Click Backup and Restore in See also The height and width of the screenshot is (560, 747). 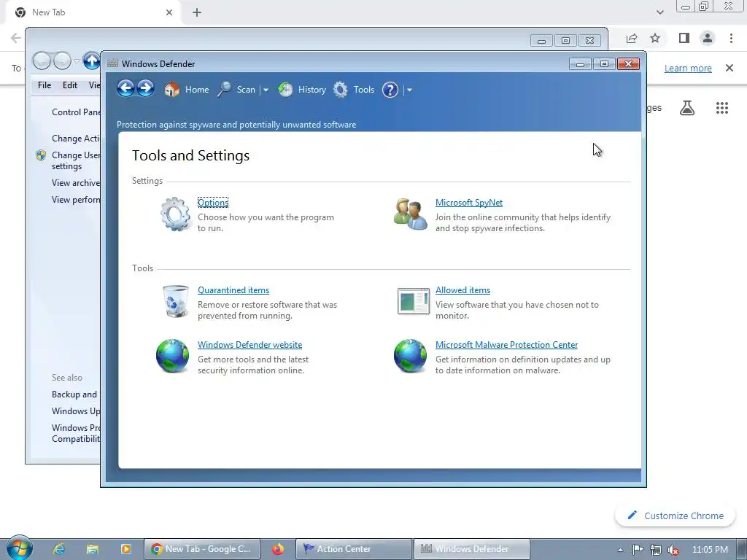point(74,394)
